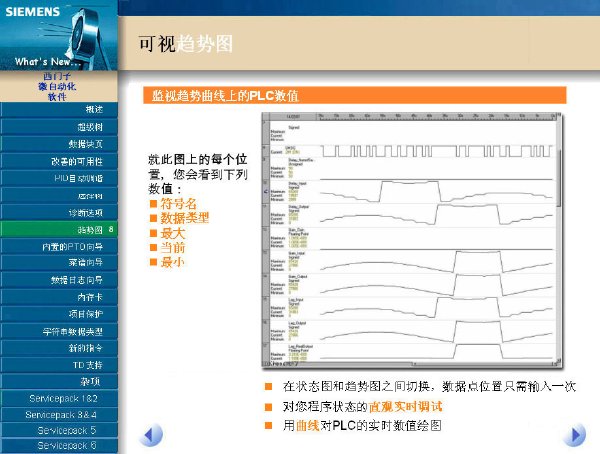Screen dimensions: 600x454
Task: Open the 数据块页 section in the sidebar
Action: tap(59, 144)
